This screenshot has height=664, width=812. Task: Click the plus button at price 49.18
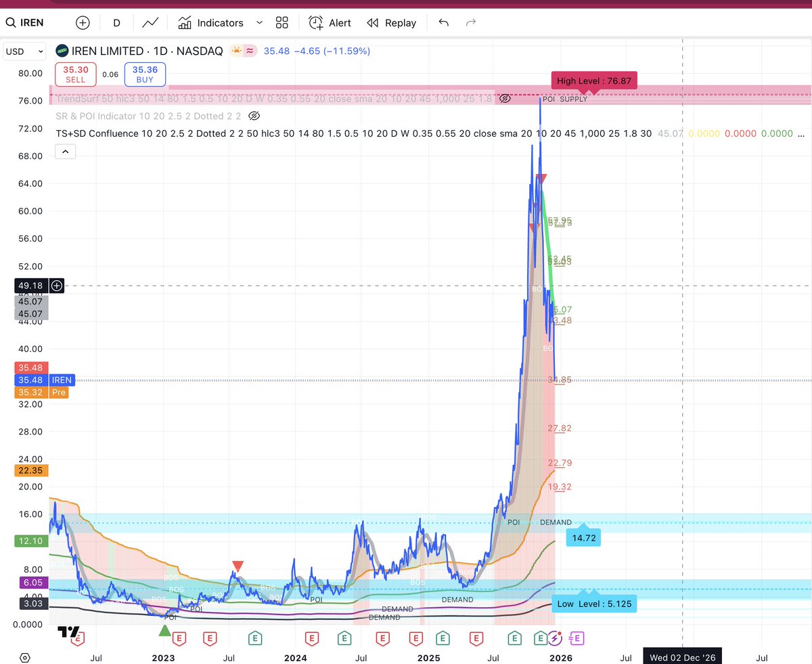click(57, 286)
